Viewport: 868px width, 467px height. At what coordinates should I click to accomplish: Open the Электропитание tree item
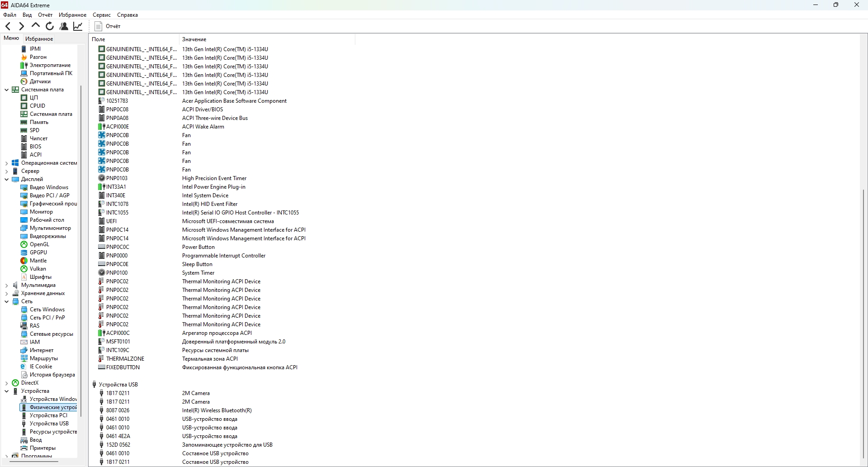pos(46,65)
